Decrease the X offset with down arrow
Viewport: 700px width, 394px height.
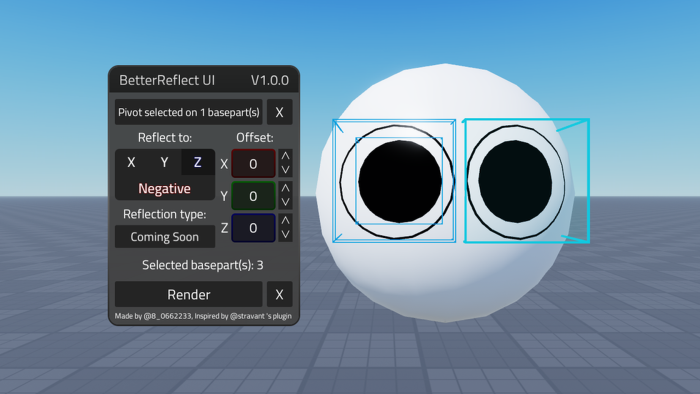coord(285,170)
